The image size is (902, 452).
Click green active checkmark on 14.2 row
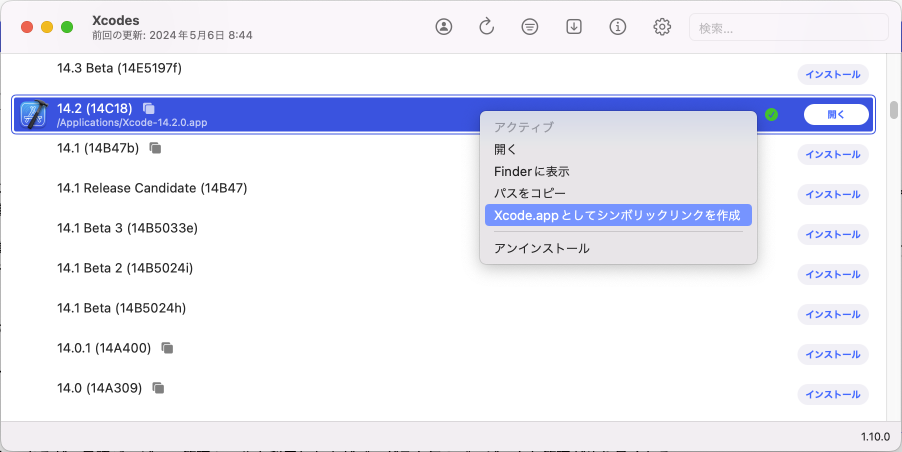coord(771,114)
